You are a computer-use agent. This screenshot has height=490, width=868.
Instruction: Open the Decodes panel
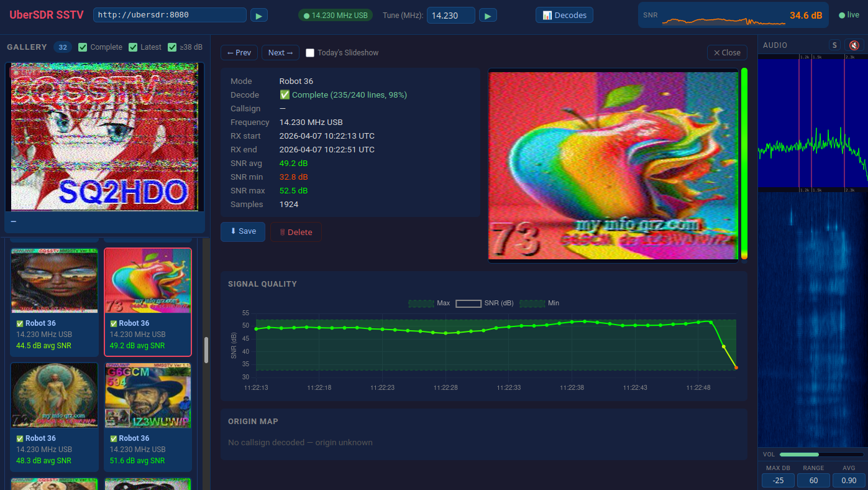[564, 15]
